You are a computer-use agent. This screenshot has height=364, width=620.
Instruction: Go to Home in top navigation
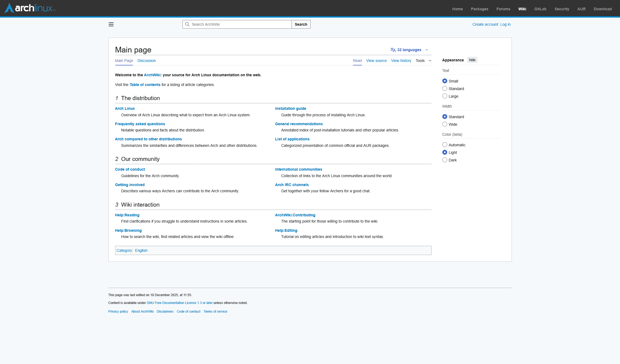(457, 9)
